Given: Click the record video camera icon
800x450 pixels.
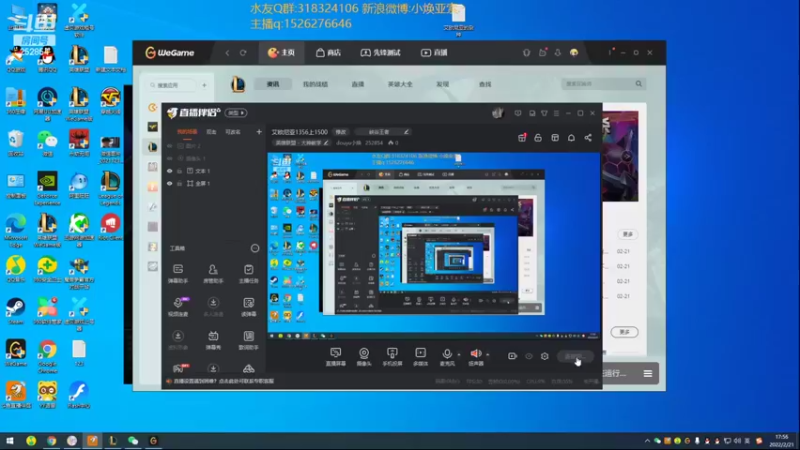Looking at the screenshot, I should (512, 356).
